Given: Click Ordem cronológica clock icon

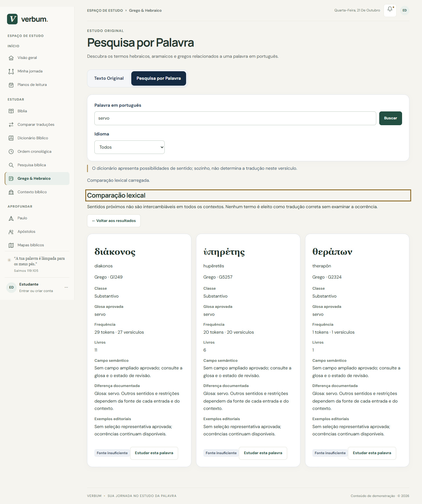Looking at the screenshot, I should tap(11, 152).
